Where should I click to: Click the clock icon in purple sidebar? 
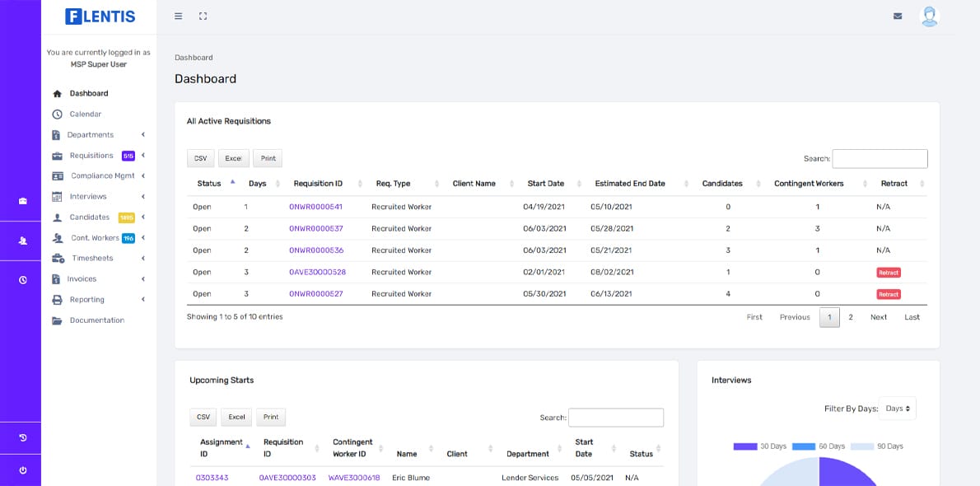point(23,280)
